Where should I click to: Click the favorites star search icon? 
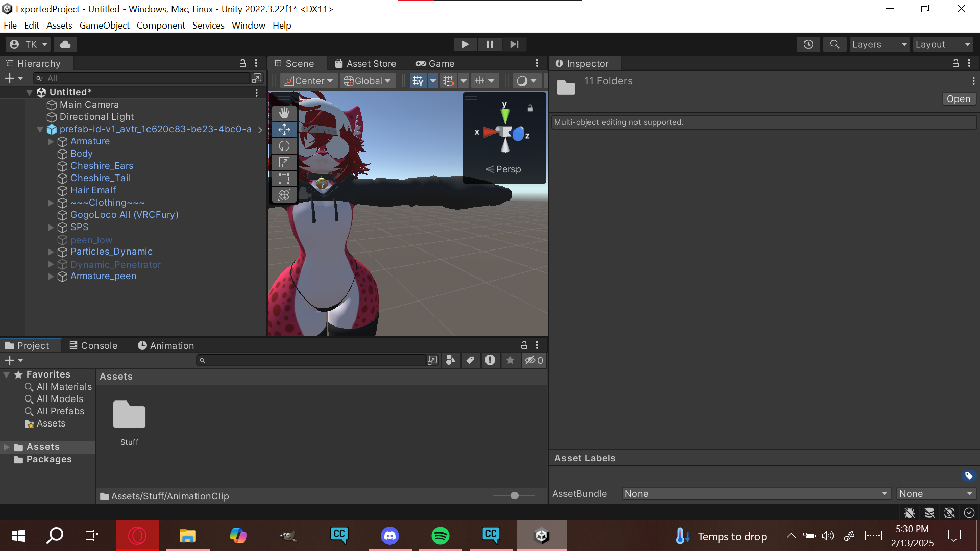pyautogui.click(x=510, y=360)
